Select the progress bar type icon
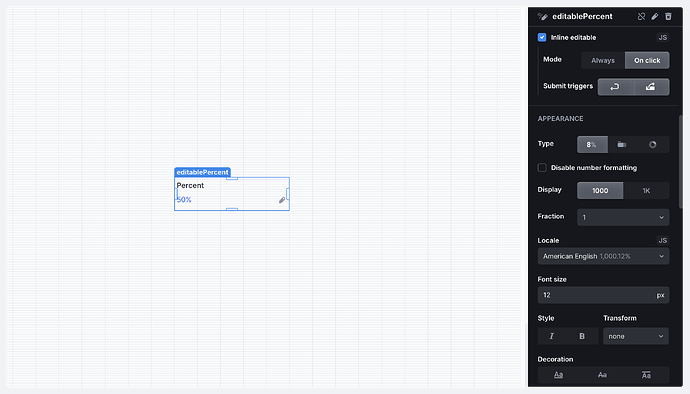 pyautogui.click(x=622, y=144)
